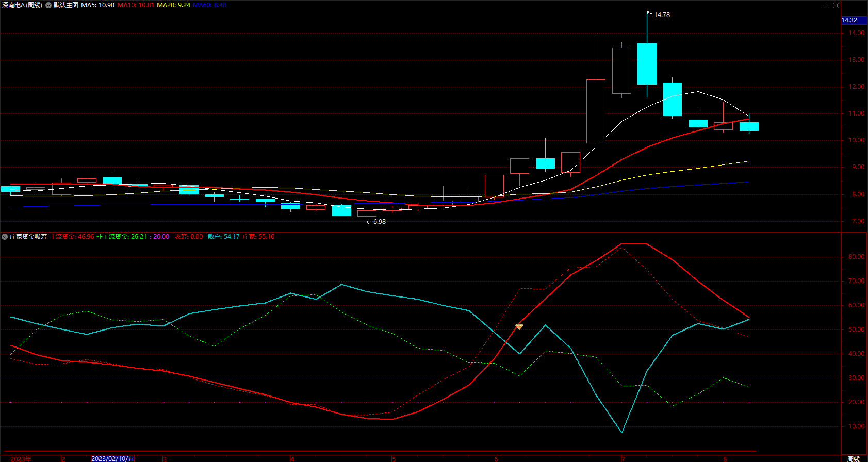Click the highlighted date 2023/02/10/五

pyautogui.click(x=112, y=458)
